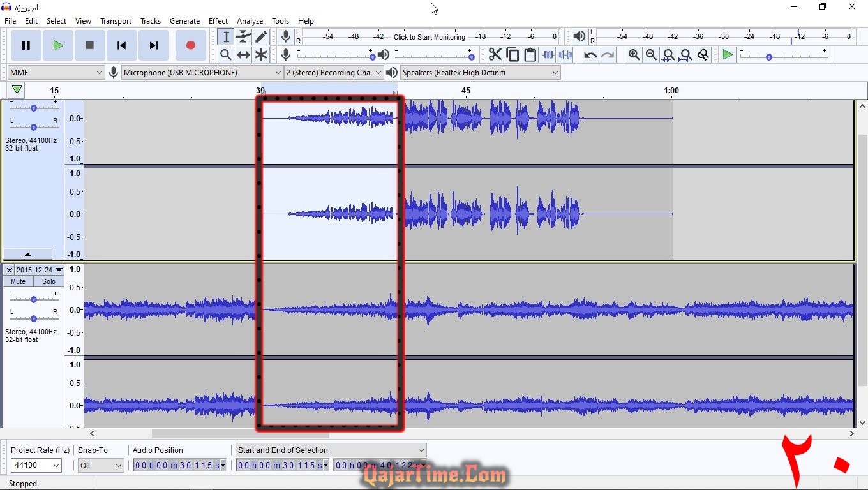Click the Cut scissors icon

click(495, 55)
